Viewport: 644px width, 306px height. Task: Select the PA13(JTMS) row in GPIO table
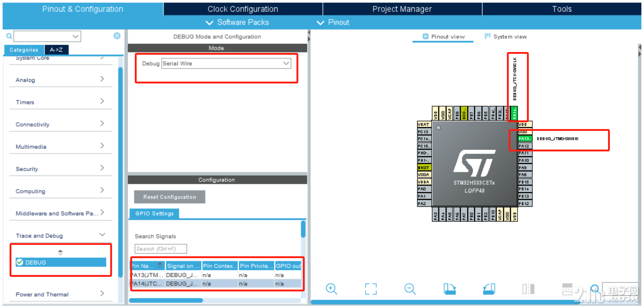(215, 275)
